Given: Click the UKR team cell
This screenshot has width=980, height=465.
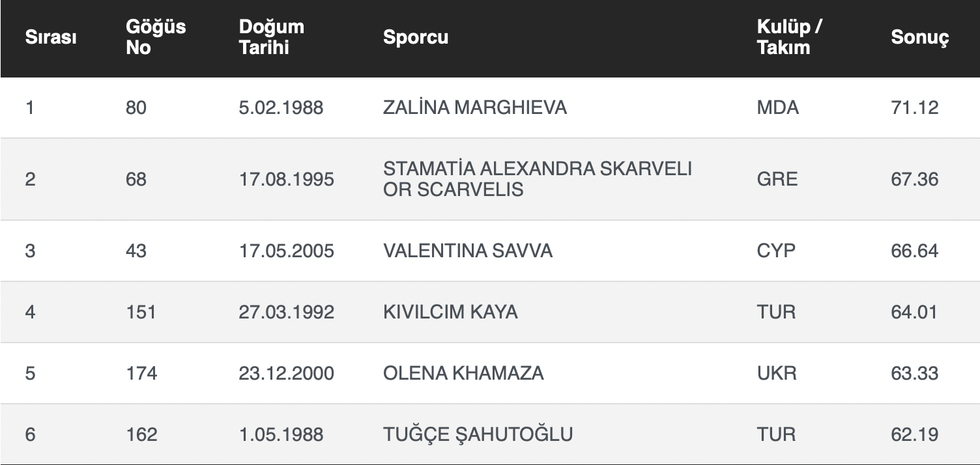Looking at the screenshot, I should (777, 374).
